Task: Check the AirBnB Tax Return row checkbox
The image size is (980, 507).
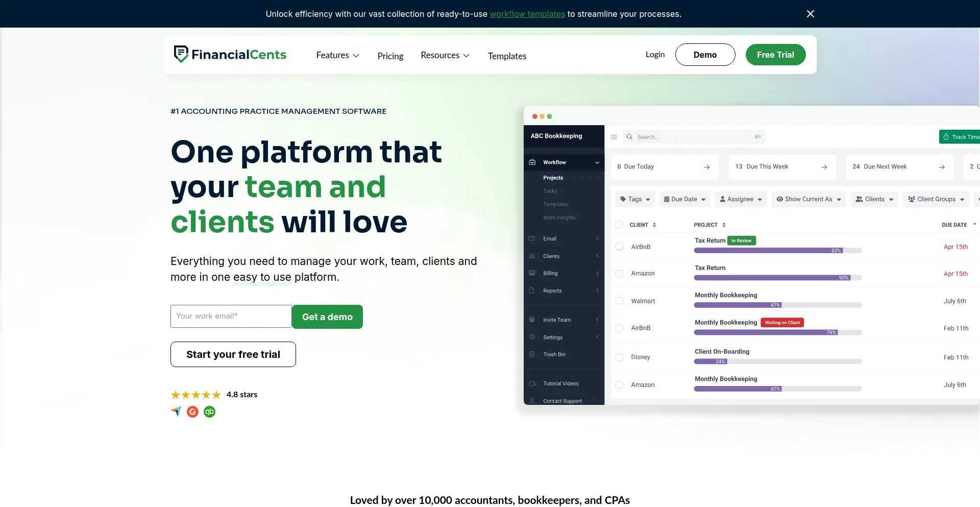Action: (620, 246)
